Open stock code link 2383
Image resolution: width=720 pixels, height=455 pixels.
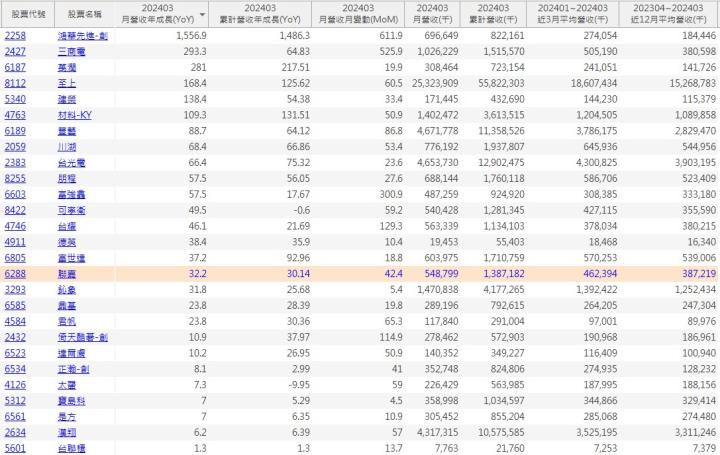click(15, 163)
